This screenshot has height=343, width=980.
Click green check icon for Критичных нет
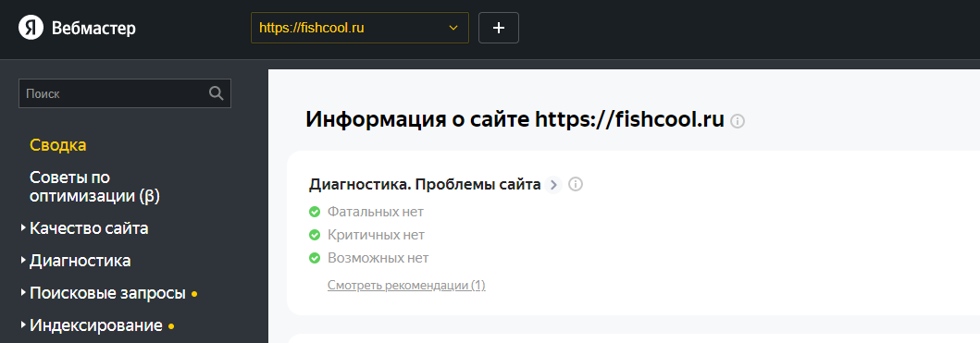[x=315, y=235]
